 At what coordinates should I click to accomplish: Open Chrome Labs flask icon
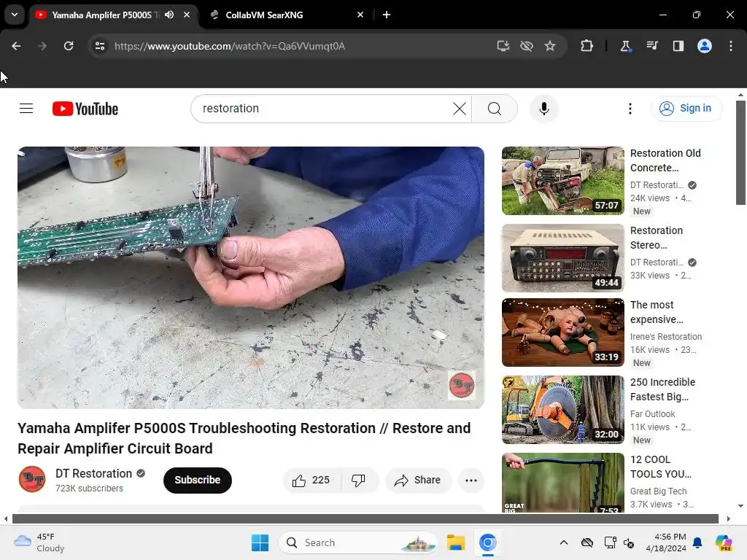(x=625, y=46)
